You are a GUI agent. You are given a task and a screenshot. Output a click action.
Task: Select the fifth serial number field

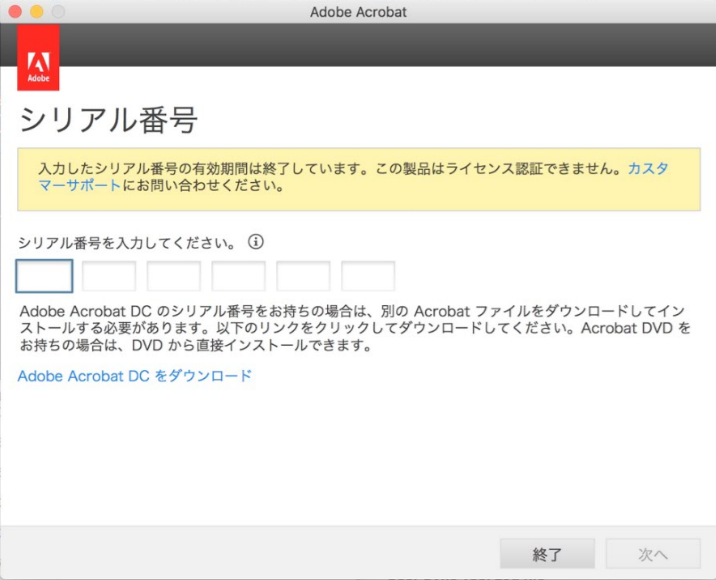[303, 276]
